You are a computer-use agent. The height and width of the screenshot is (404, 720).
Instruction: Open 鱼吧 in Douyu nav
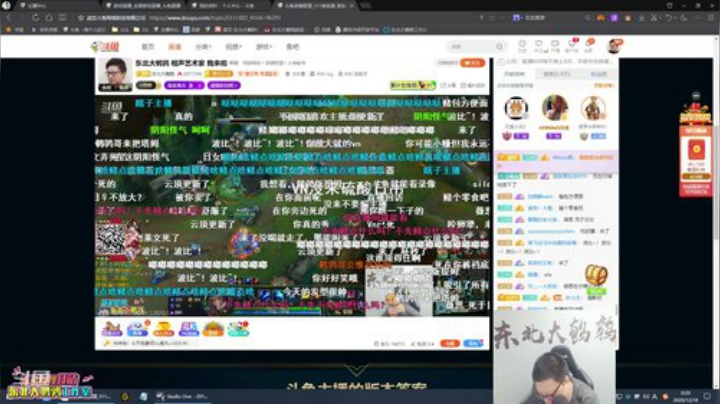coord(292,46)
